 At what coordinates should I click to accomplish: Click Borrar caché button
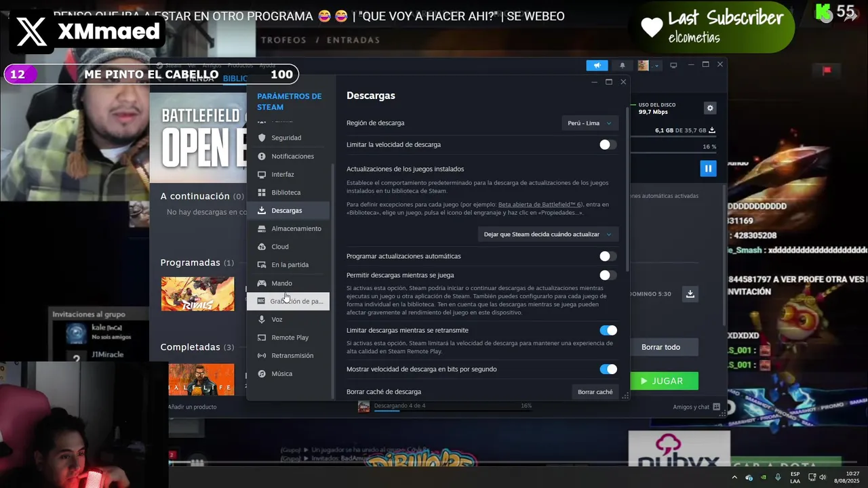tap(595, 392)
